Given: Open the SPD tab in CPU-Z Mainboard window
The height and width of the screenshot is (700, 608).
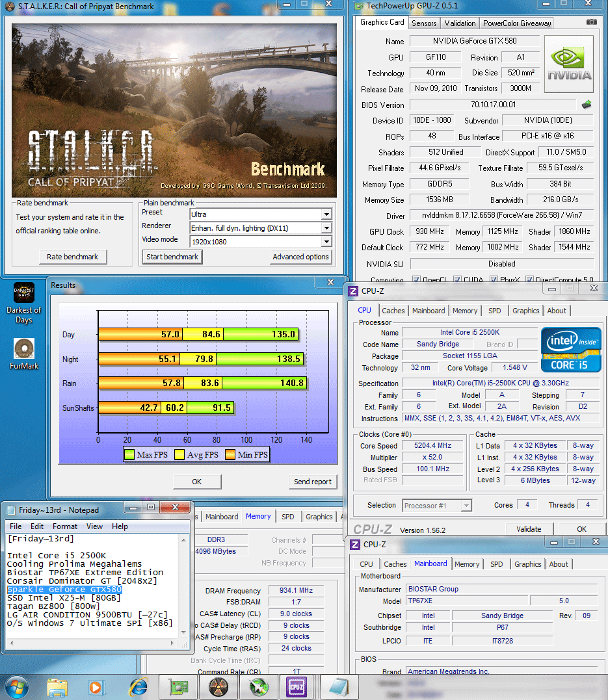Looking at the screenshot, I should coord(496,564).
